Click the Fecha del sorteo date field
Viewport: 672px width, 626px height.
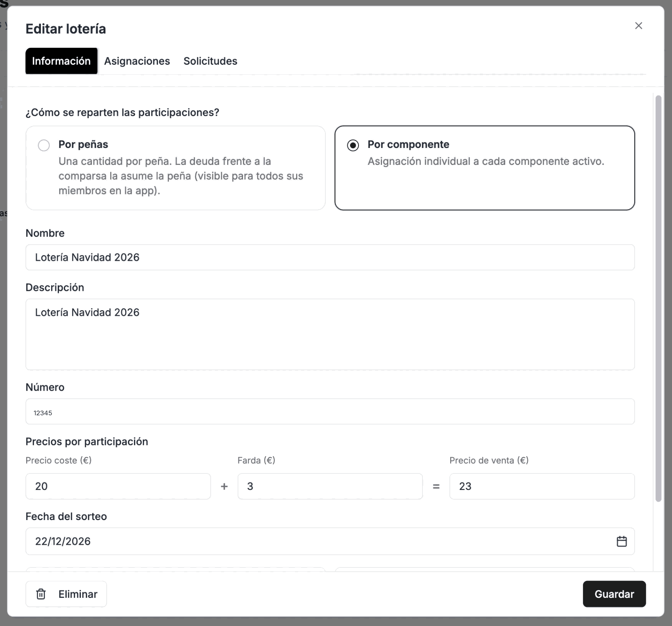[330, 541]
